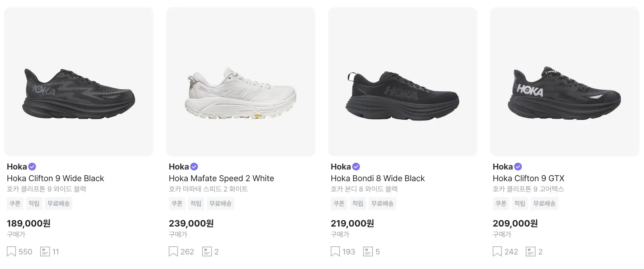The height and width of the screenshot is (269, 644).
Task: Click verified badge above Hoka Clifton 9 GTX
Action: click(518, 167)
